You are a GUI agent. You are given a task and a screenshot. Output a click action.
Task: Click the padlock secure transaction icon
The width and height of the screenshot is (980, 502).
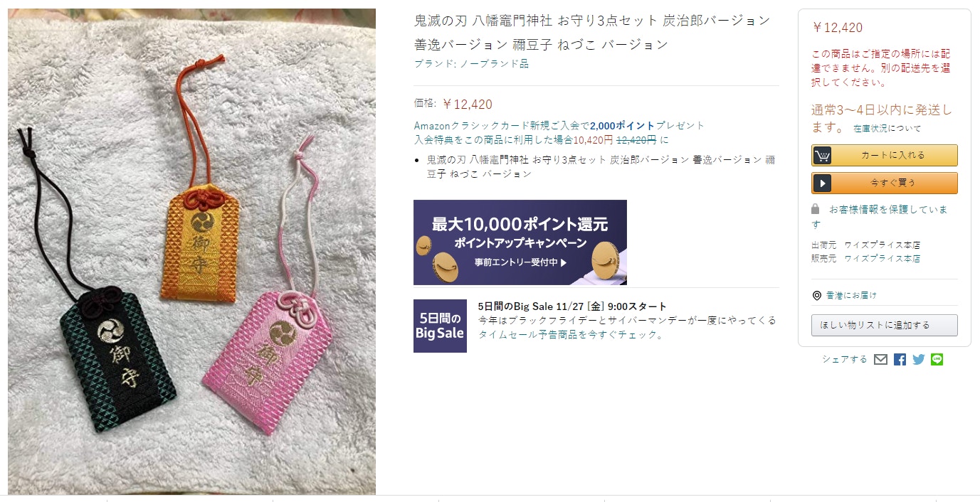click(816, 209)
